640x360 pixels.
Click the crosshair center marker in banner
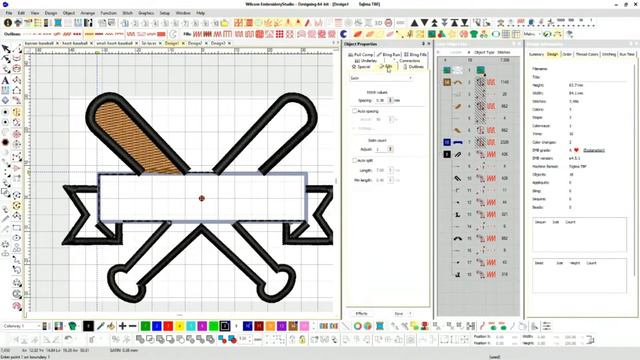click(201, 198)
